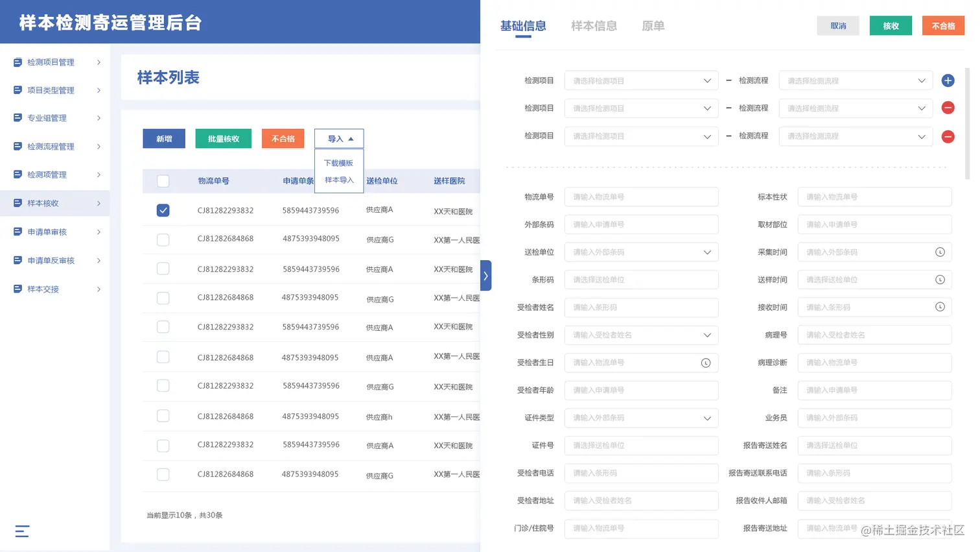
Task: Focus the 受检者地址 input field
Action: pyautogui.click(x=641, y=501)
